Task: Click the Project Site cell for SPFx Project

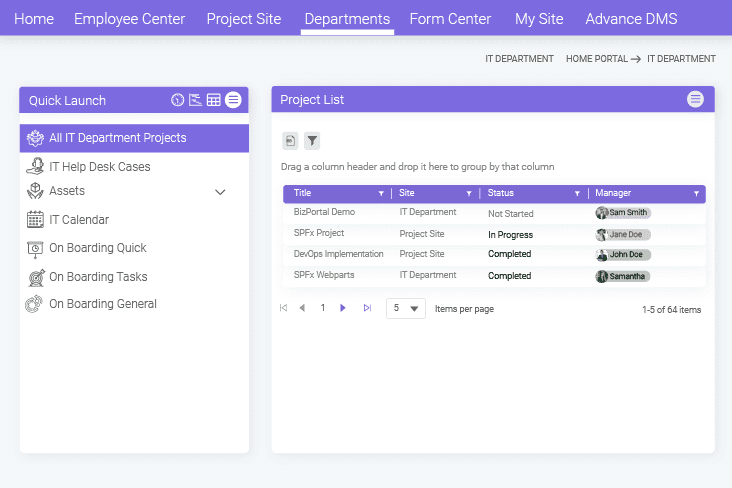Action: point(422,234)
